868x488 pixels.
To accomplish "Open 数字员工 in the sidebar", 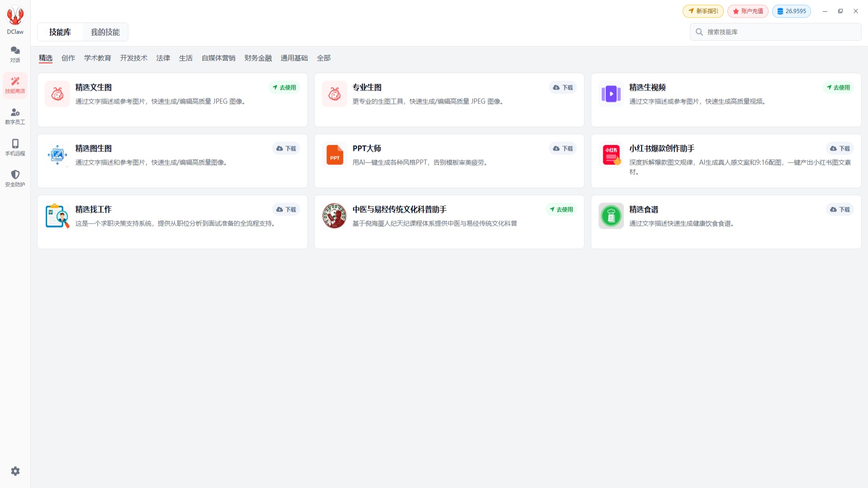I will pyautogui.click(x=15, y=116).
